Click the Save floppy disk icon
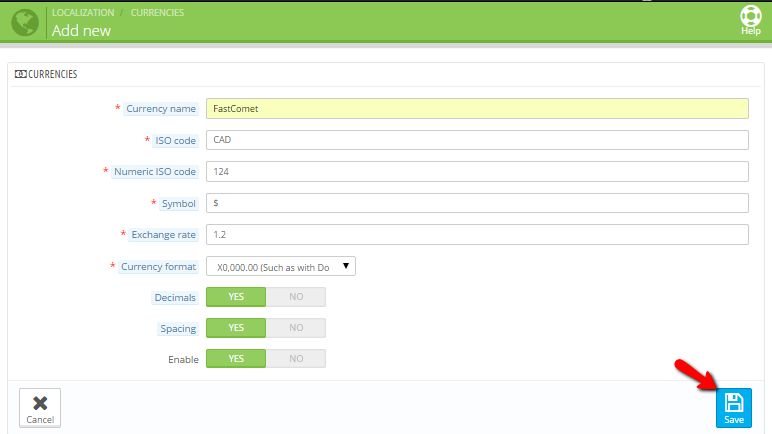The height and width of the screenshot is (434, 772). (x=733, y=402)
